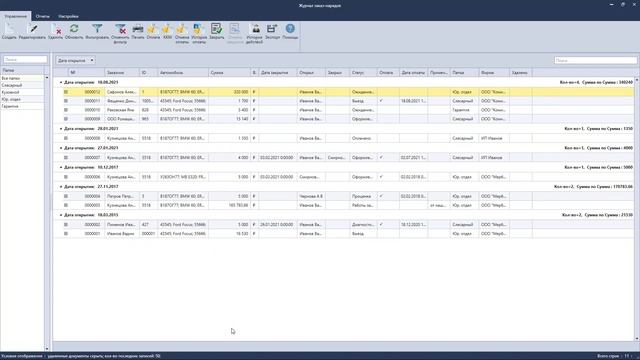Sort by the Фирма column header

tap(493, 73)
